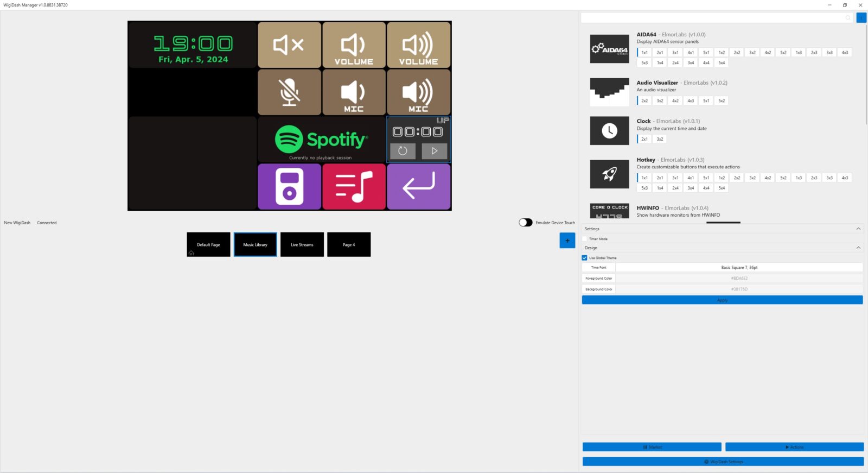Click the mute speaker tile

[289, 45]
